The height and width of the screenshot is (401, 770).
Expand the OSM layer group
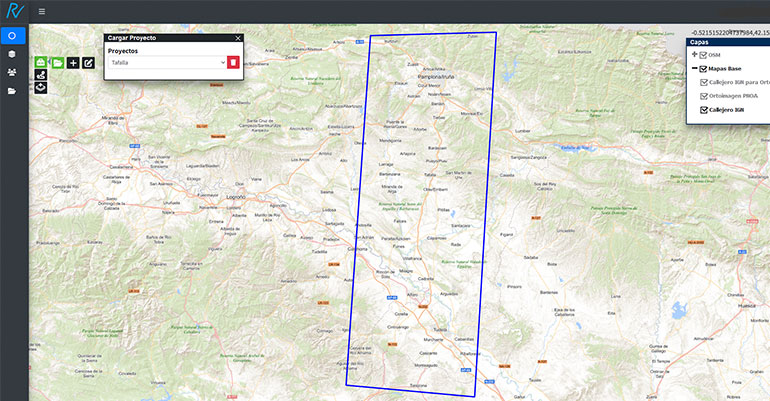(695, 54)
